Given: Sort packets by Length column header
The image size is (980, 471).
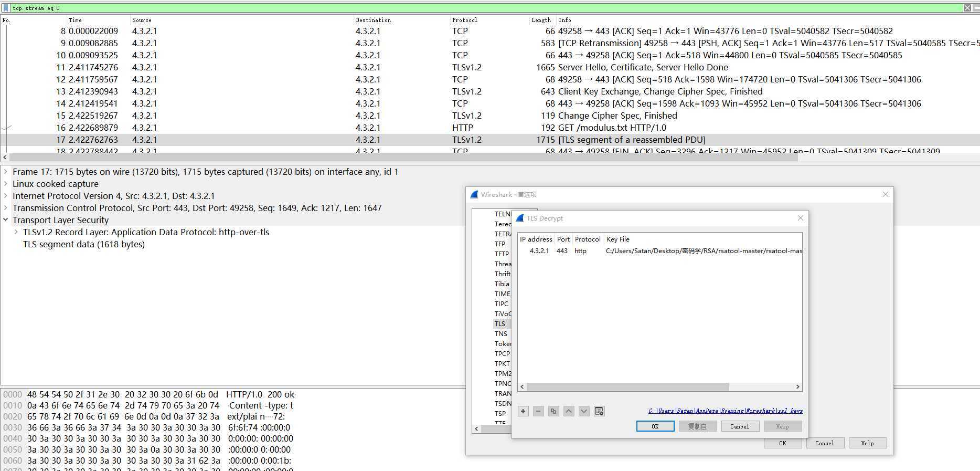Looking at the screenshot, I should [541, 20].
